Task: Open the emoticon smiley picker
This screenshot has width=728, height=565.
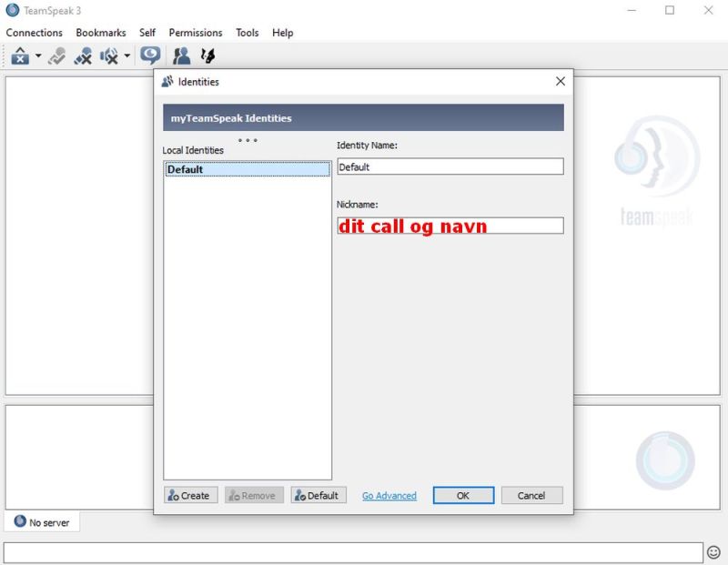Action: pos(713,552)
